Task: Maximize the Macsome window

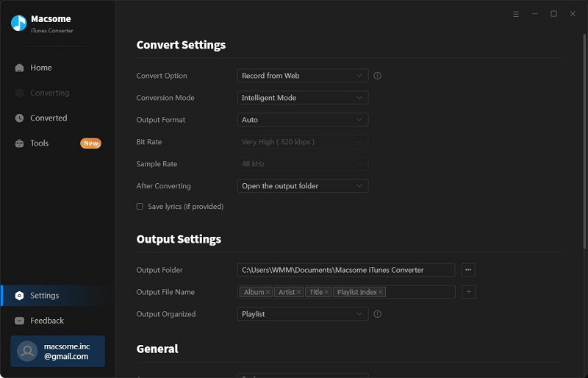Action: [553, 14]
